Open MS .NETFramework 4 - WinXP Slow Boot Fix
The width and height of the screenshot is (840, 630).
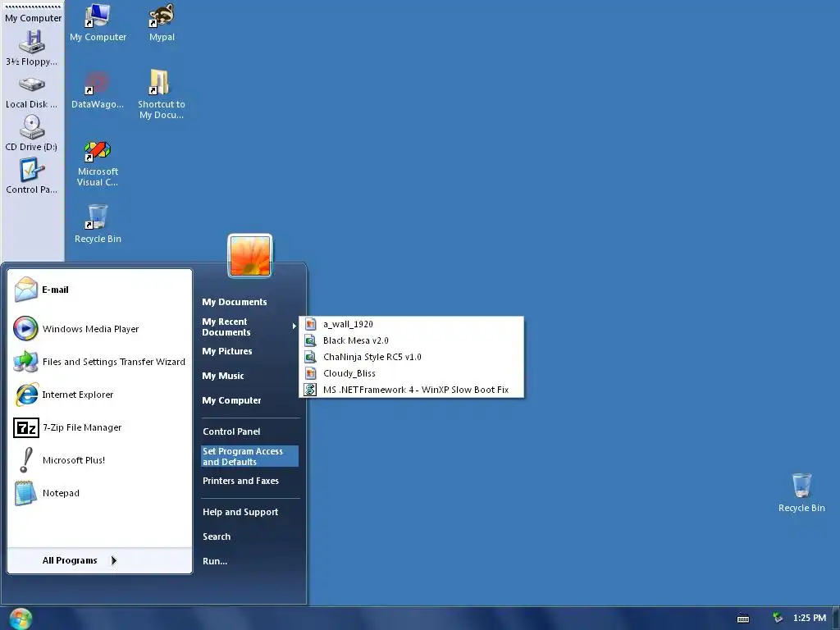click(x=412, y=390)
